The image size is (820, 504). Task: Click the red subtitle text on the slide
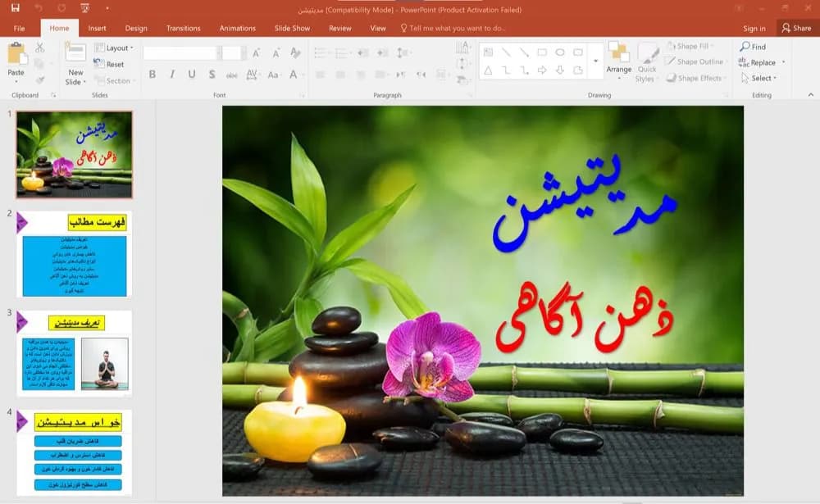(x=584, y=318)
